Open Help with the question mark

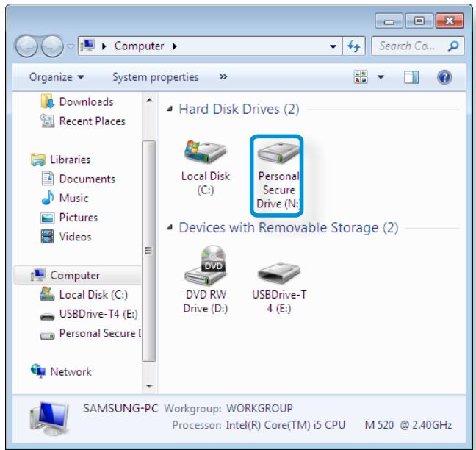444,77
